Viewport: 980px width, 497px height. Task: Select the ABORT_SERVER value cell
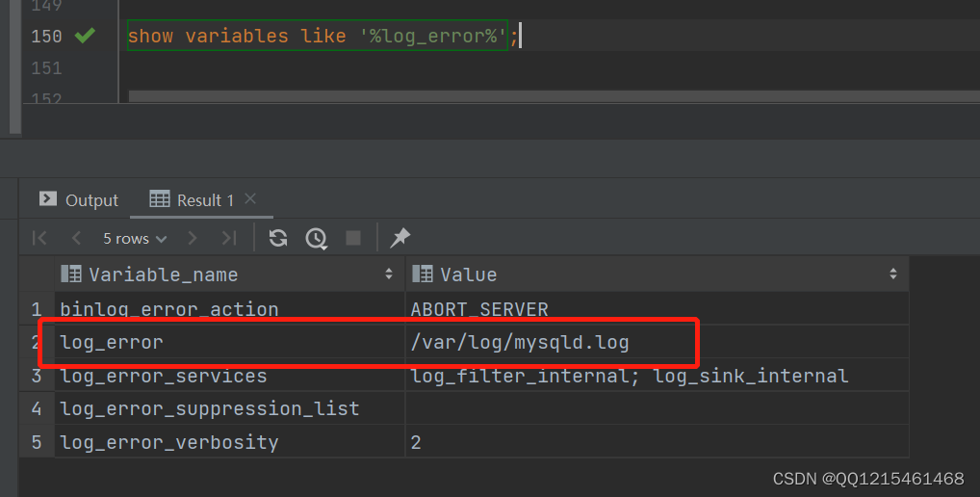(x=657, y=309)
